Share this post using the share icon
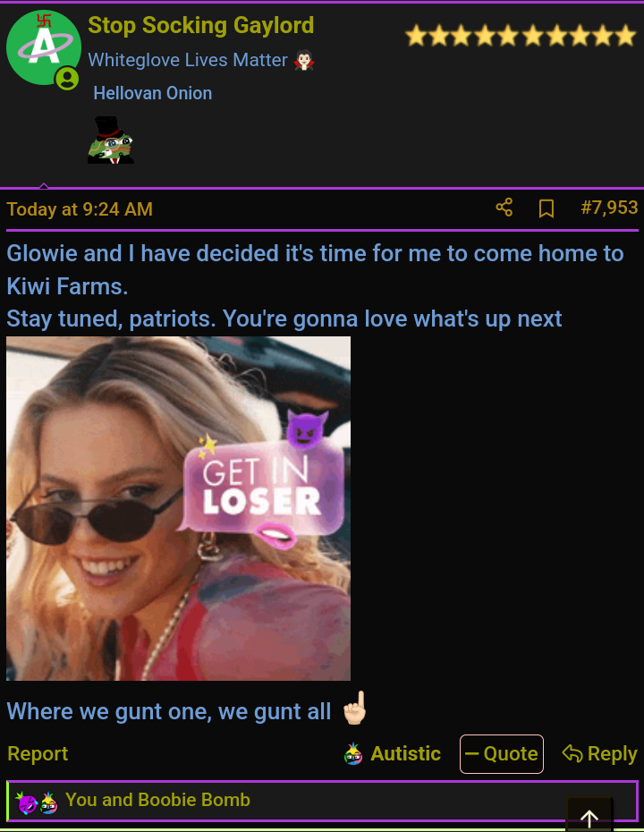 (x=504, y=208)
